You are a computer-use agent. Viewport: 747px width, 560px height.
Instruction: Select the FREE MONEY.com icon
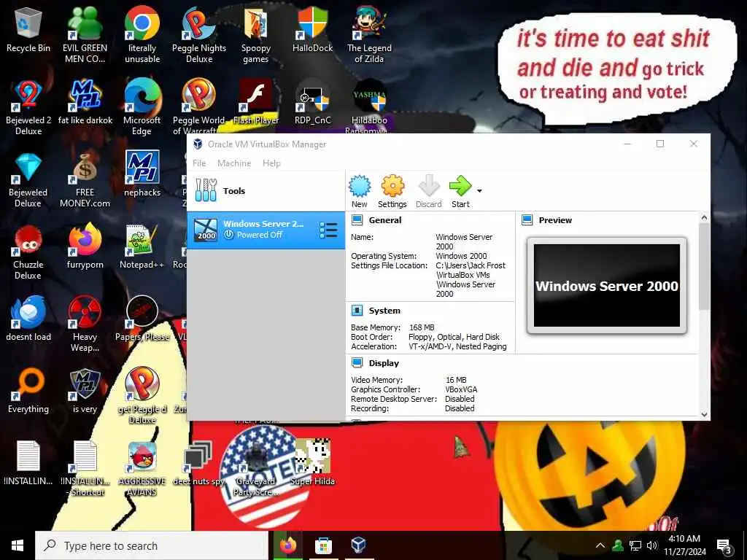coord(85,181)
